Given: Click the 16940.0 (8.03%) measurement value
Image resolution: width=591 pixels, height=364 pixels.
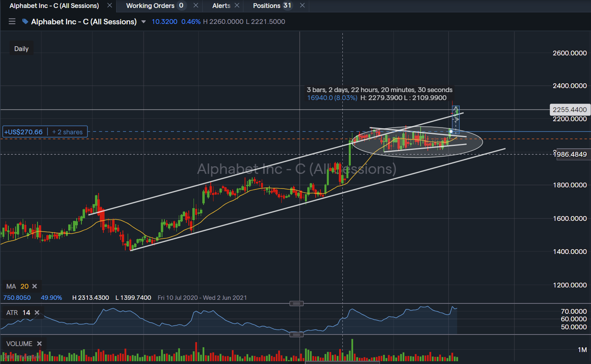Looking at the screenshot, I should coord(332,98).
